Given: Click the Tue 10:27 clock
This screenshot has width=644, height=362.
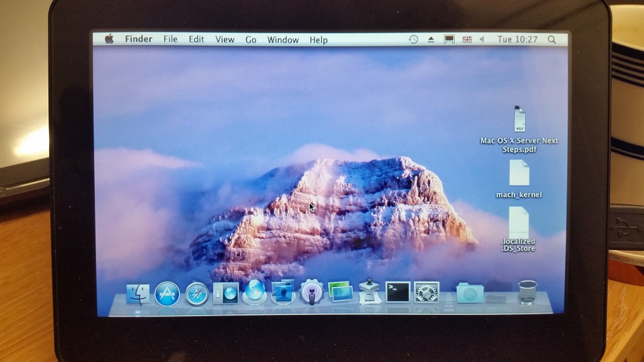Looking at the screenshot, I should (x=518, y=40).
